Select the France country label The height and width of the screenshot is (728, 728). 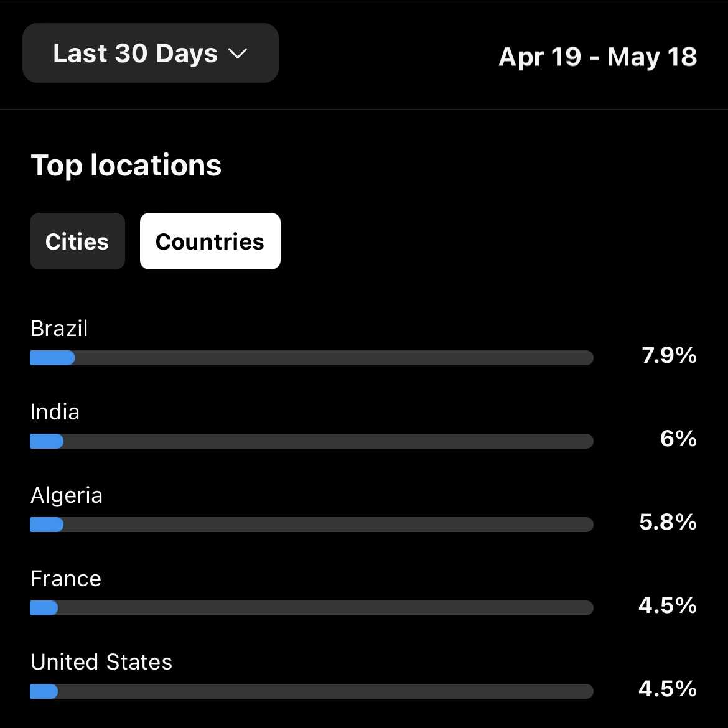tap(65, 579)
